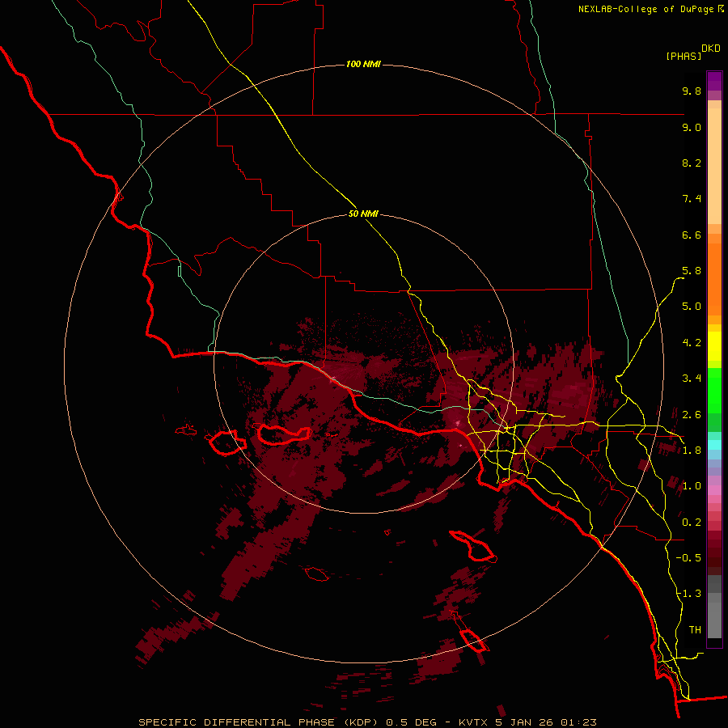Click the 100 NMI range ring label
Screen dimensions: 728x728
[363, 64]
